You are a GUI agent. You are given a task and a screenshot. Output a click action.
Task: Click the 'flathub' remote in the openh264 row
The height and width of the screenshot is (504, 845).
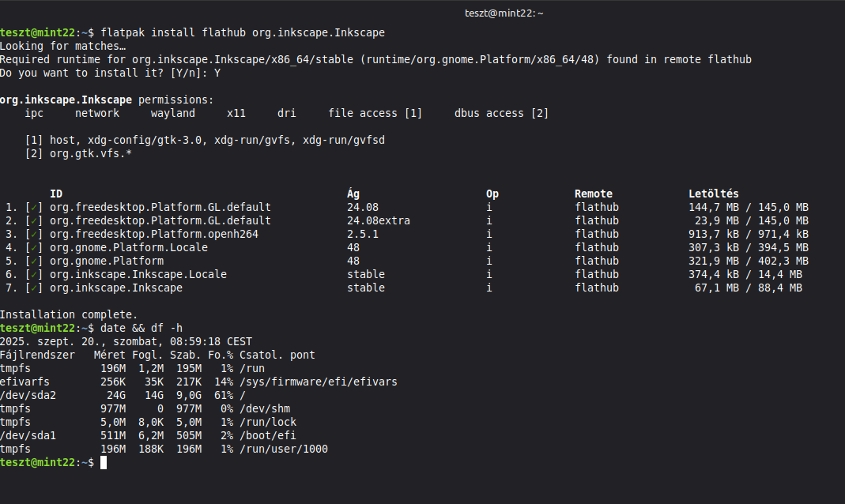pyautogui.click(x=597, y=235)
